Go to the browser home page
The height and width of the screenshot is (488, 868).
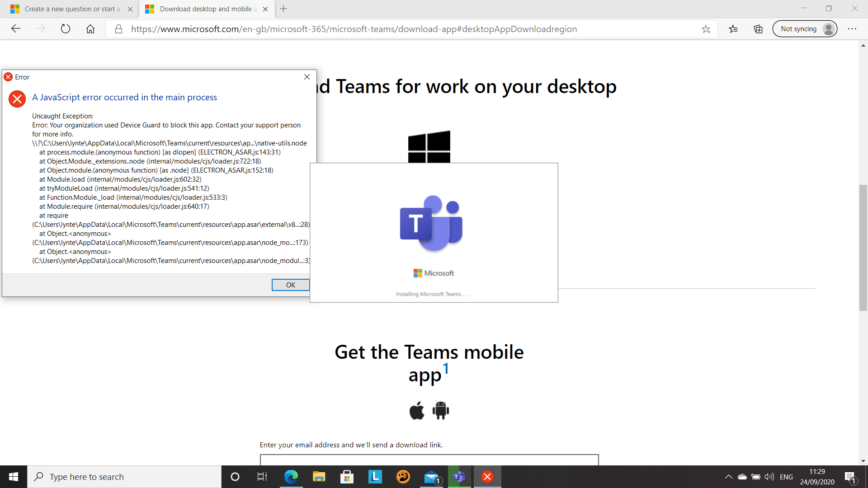[90, 29]
